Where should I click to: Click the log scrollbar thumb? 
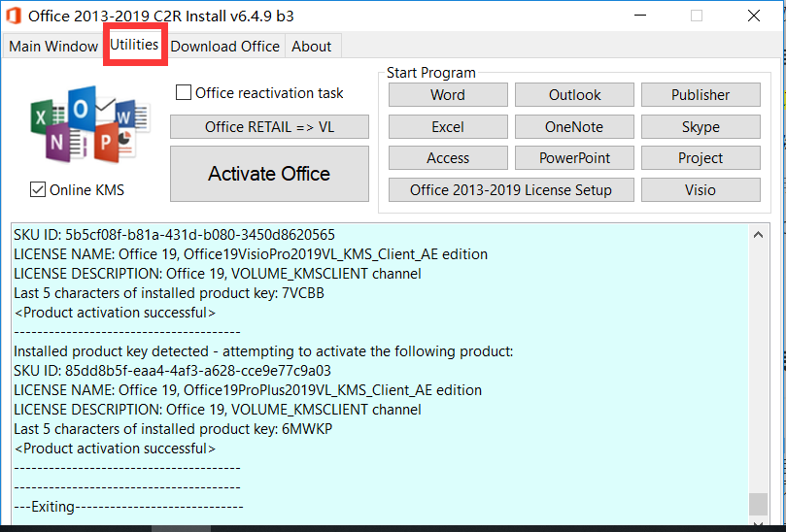tap(758, 504)
